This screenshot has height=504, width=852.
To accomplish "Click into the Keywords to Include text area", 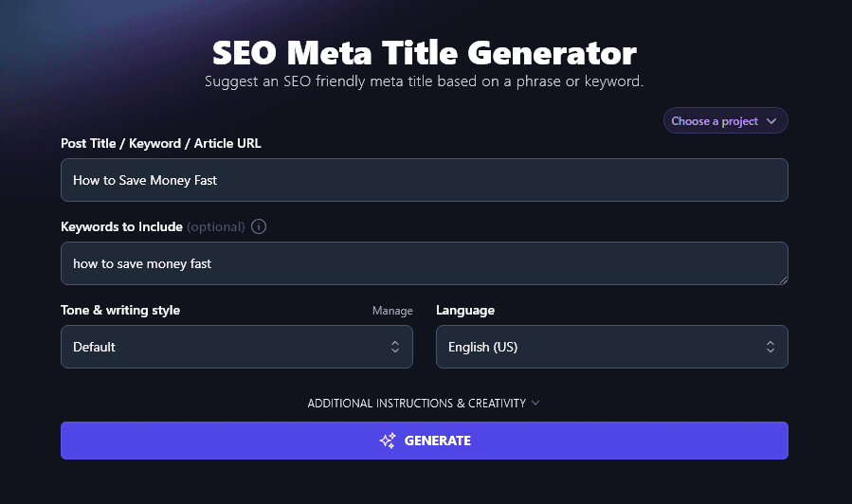I will coord(424,263).
